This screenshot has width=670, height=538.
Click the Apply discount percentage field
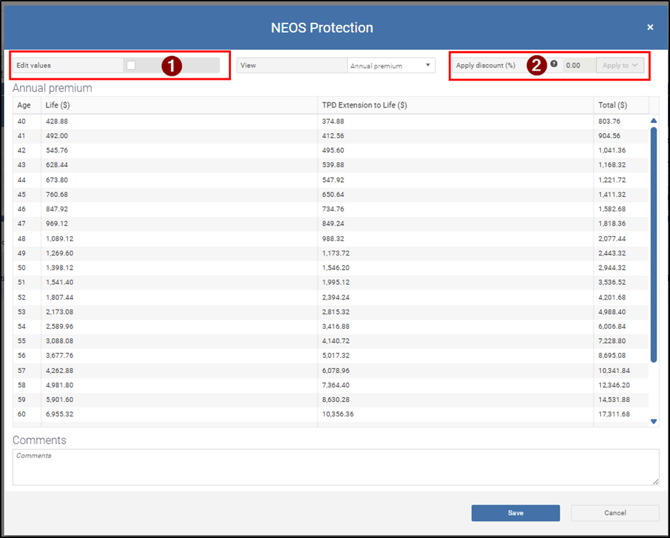tap(576, 65)
